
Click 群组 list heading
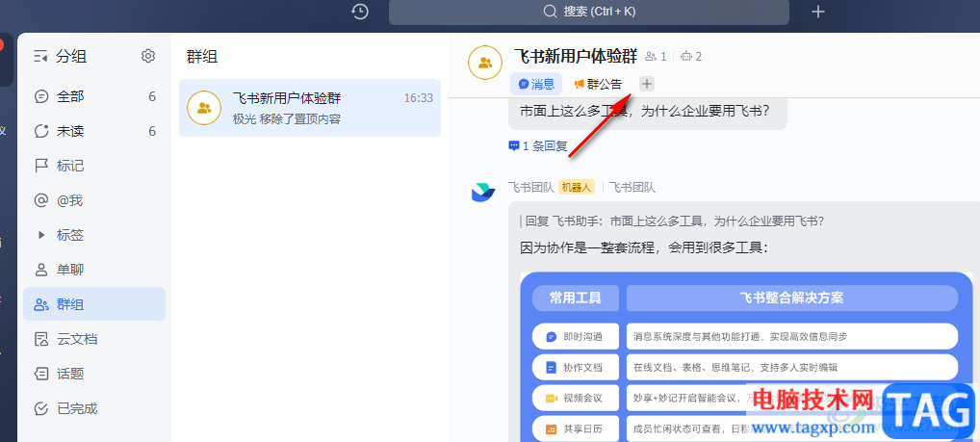(x=202, y=57)
